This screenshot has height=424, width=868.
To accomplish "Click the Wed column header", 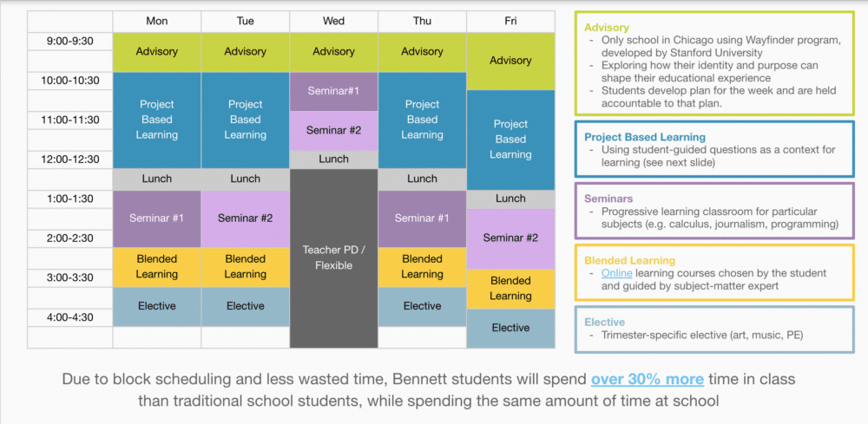I will [334, 22].
